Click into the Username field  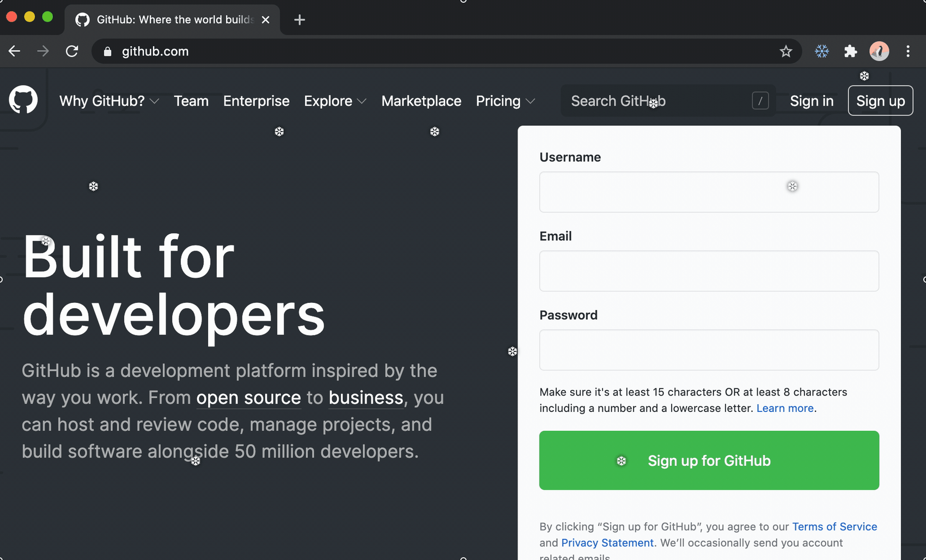(x=709, y=192)
